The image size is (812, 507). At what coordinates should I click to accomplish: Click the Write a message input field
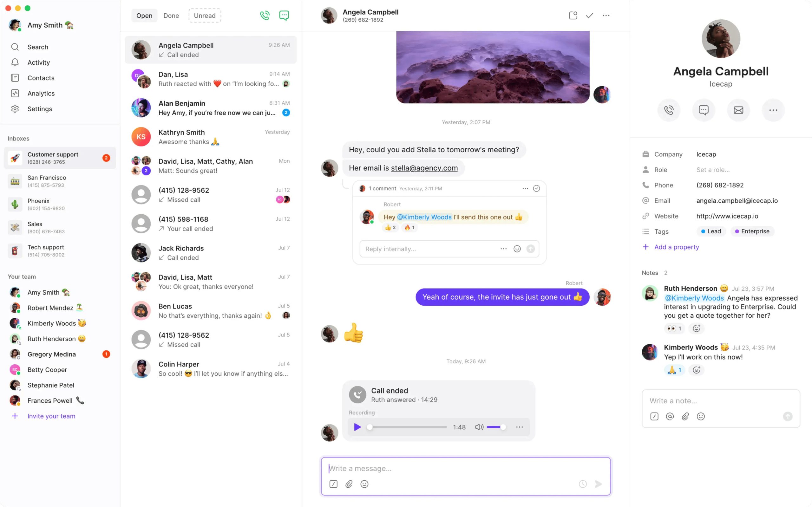click(x=466, y=468)
